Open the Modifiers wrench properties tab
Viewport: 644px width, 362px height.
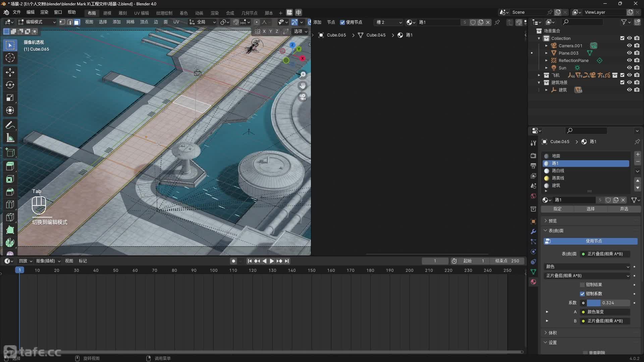pos(533,232)
